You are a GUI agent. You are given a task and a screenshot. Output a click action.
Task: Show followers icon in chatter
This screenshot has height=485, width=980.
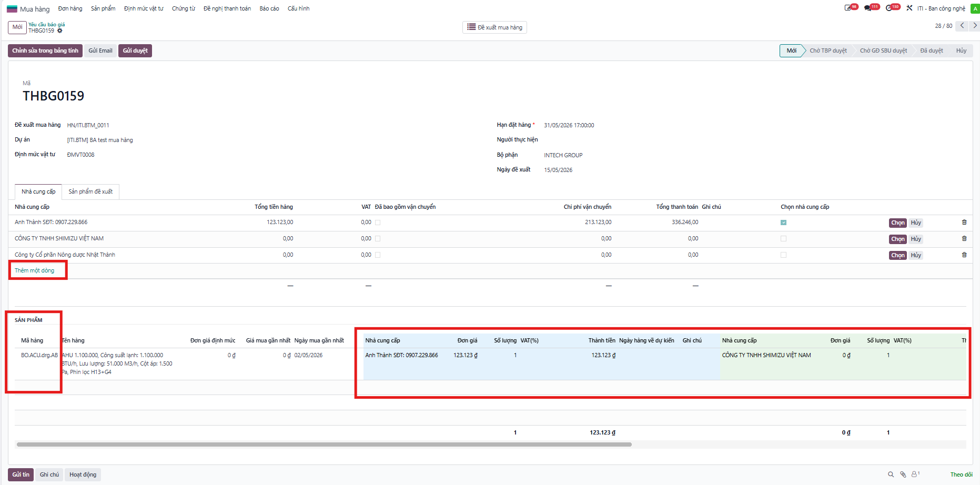915,474
